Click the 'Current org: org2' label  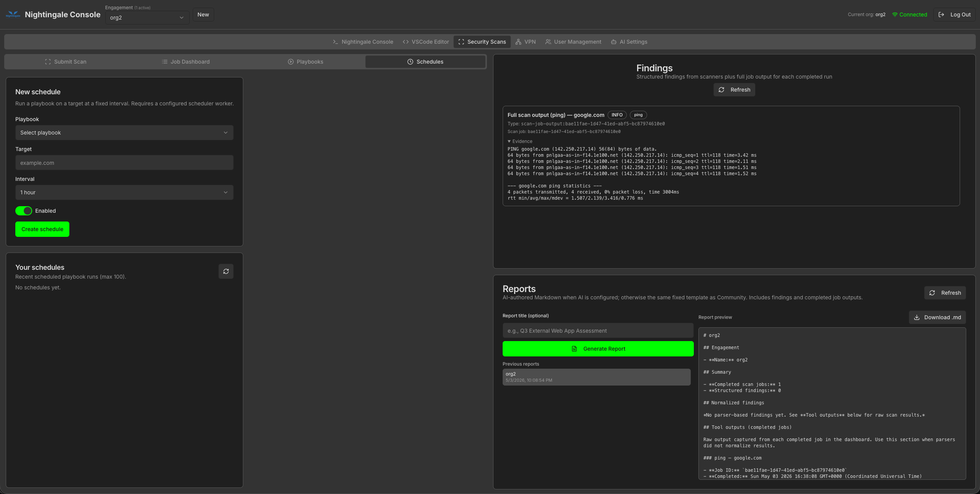point(867,15)
